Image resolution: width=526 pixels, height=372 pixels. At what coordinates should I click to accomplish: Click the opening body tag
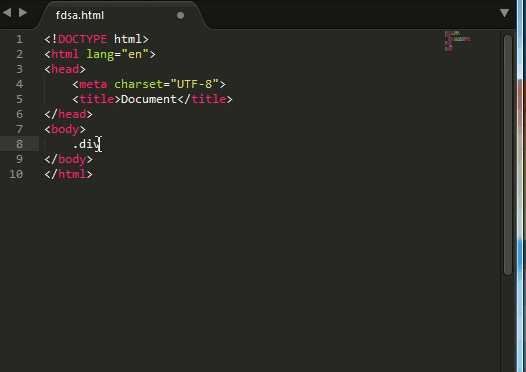coord(65,129)
